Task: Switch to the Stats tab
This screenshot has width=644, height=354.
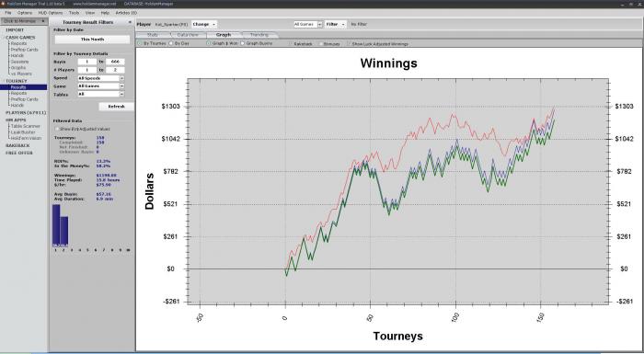Action: [153, 35]
